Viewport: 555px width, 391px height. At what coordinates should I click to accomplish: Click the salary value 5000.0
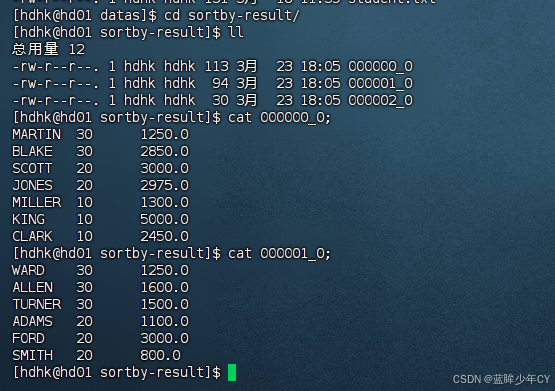tap(165, 219)
